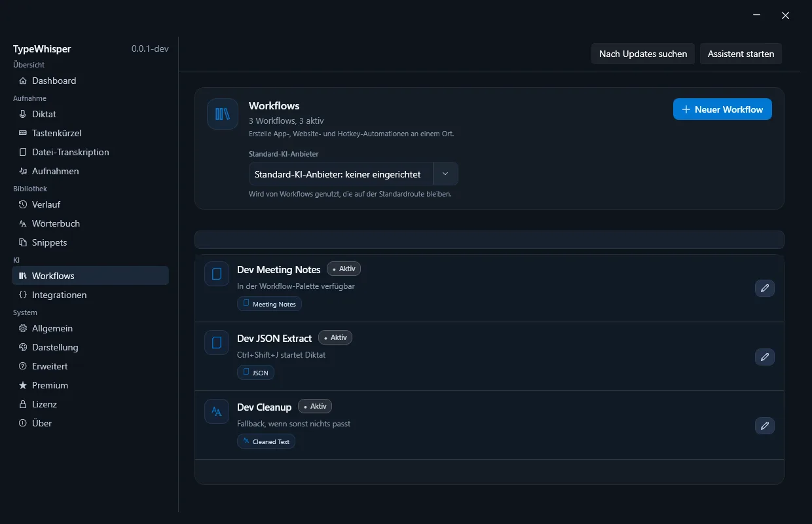812x524 pixels.
Task: Click the Aufnahmen audio icon
Action: [24, 171]
